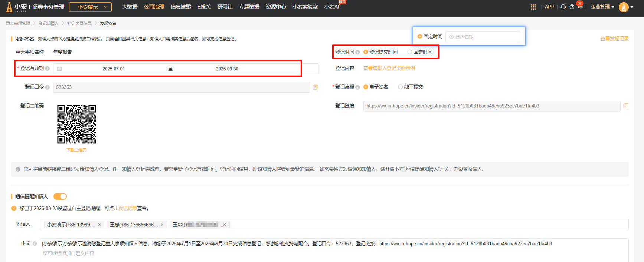Copy the 登记链接 registration URL
This screenshot has height=262, width=644.
click(625, 106)
